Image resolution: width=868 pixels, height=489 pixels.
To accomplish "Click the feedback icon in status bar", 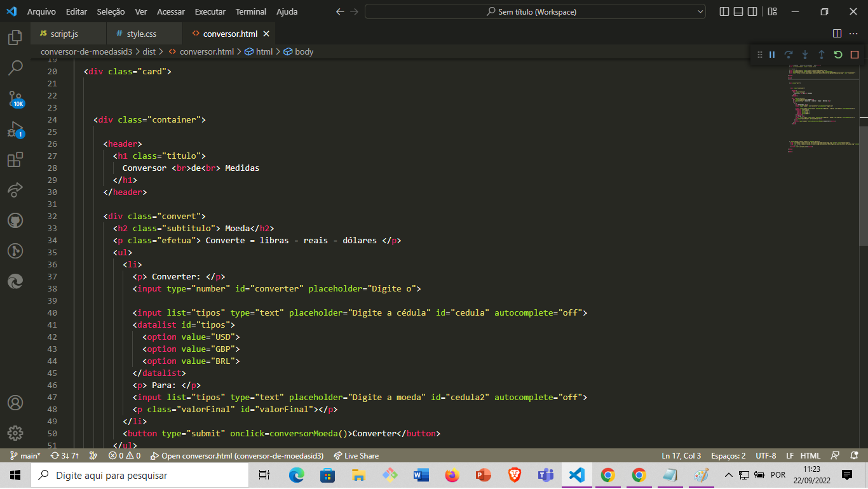I will (836, 455).
